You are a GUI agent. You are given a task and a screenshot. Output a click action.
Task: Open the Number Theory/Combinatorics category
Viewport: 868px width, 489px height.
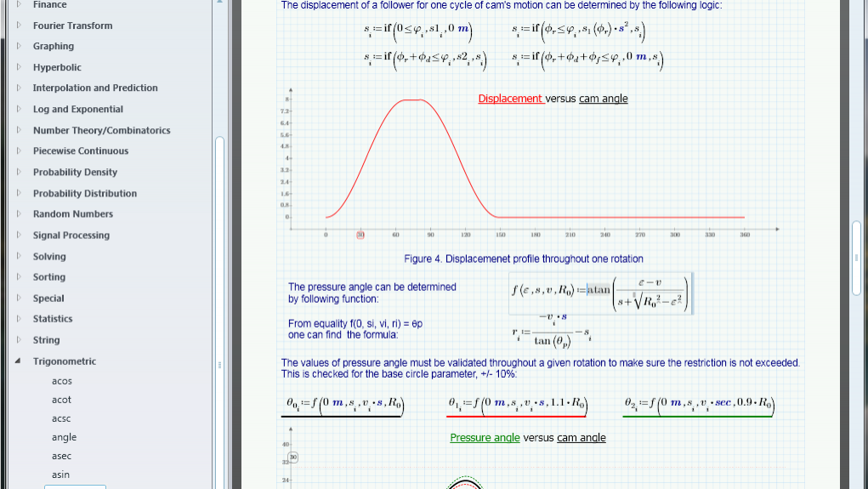point(101,130)
